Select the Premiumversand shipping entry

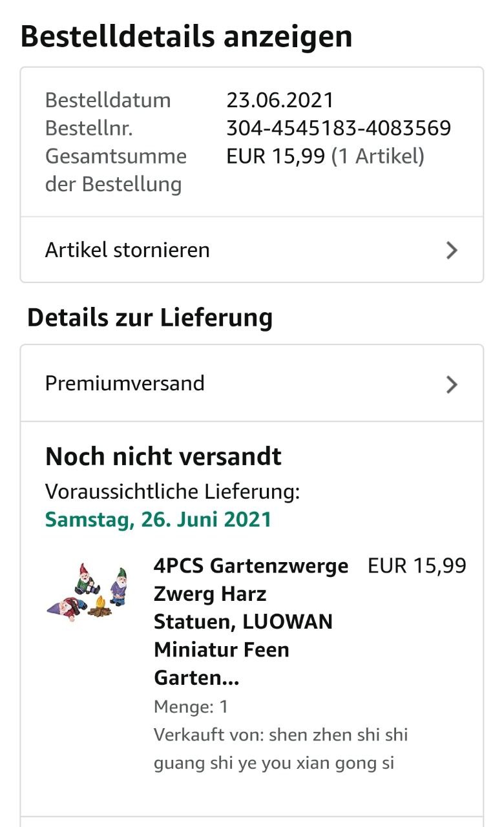[252, 383]
